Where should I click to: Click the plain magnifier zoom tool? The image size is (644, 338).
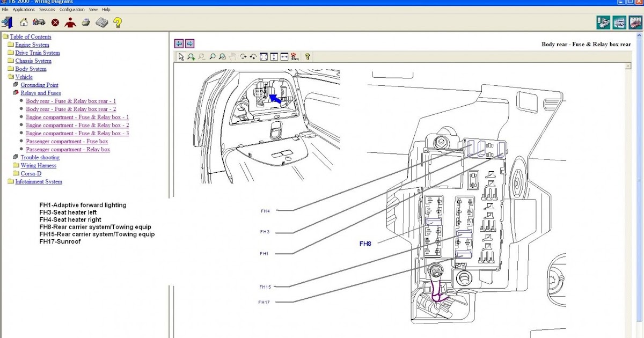coord(213,56)
